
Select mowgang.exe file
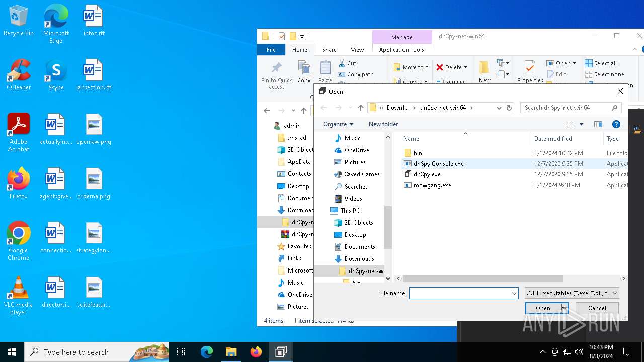pos(432,185)
